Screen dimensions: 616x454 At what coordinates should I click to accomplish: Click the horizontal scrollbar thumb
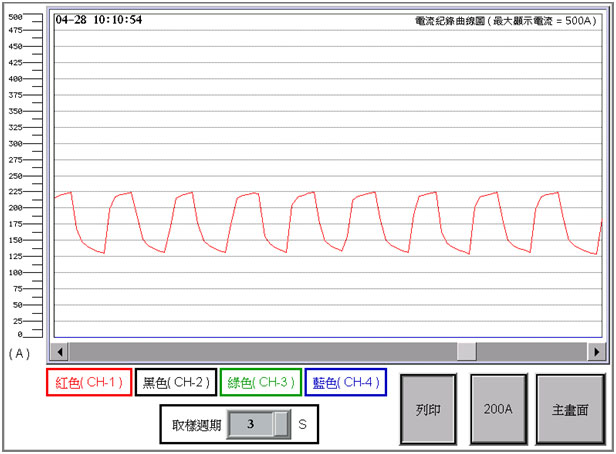(467, 352)
